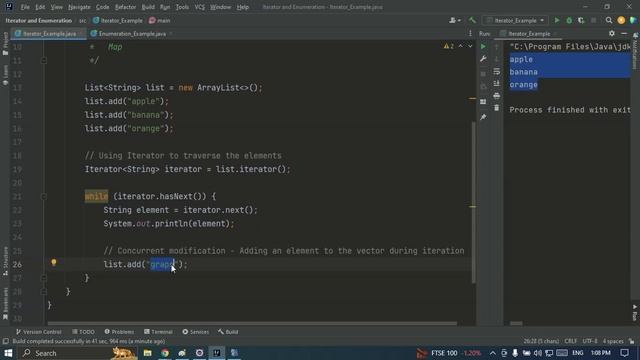Click the intention light bulb on line 26
The height and width of the screenshot is (360, 640).
pyautogui.click(x=53, y=262)
